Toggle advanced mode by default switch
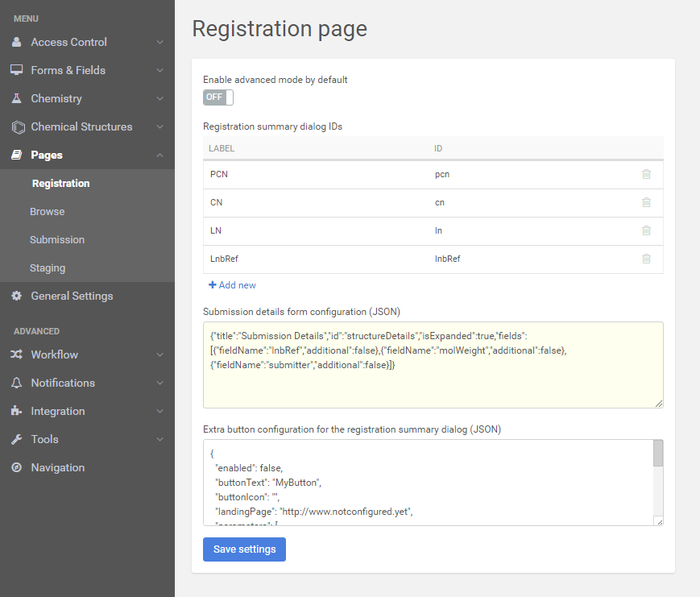The image size is (700, 597). click(x=217, y=97)
